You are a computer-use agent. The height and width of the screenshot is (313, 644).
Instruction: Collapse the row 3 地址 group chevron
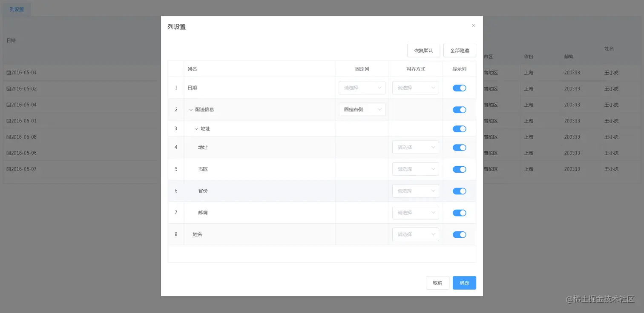pyautogui.click(x=196, y=128)
